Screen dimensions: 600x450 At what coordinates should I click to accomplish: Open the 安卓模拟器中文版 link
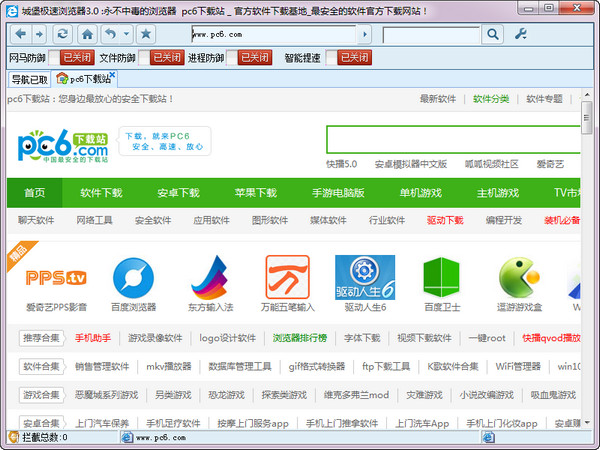[411, 165]
